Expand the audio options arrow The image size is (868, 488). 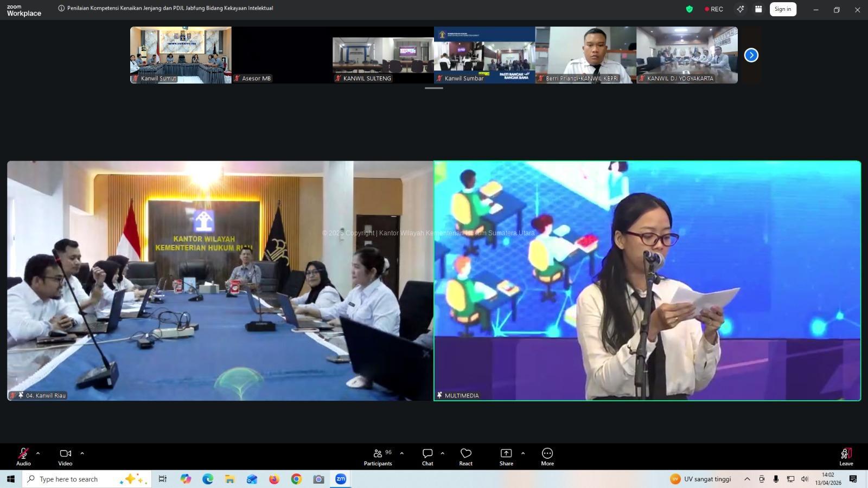coord(38,453)
